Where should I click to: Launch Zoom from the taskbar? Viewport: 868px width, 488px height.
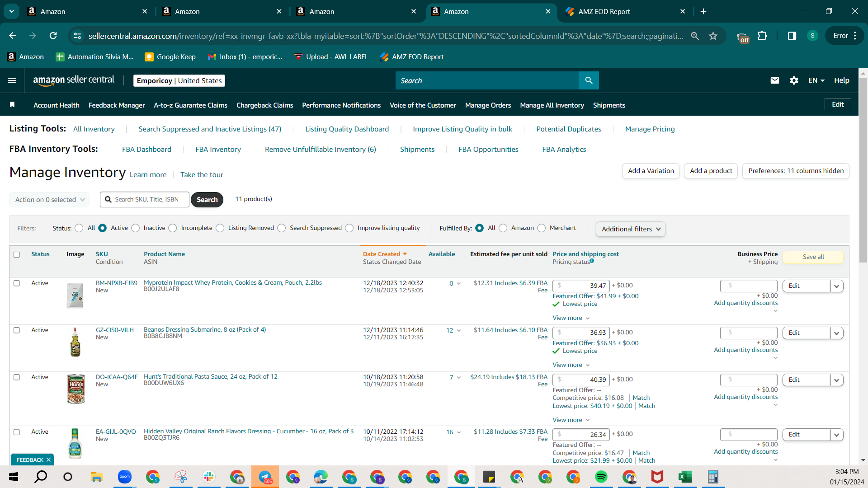(x=124, y=477)
